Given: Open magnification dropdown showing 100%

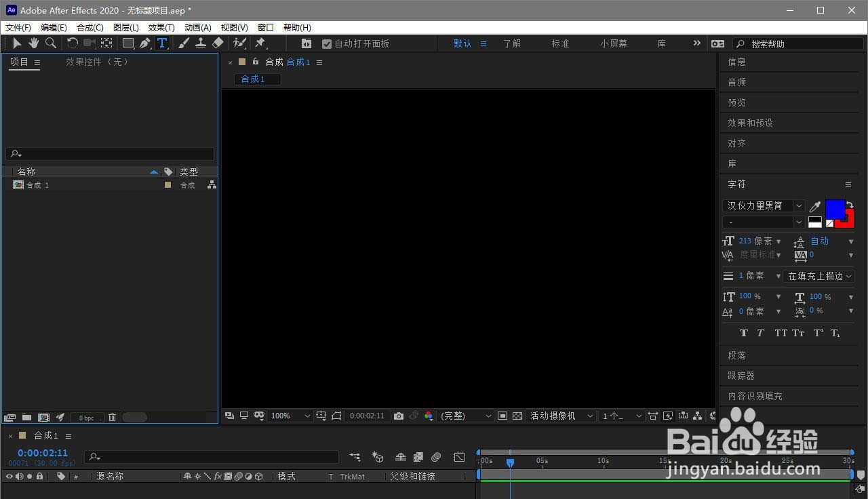Looking at the screenshot, I should click(290, 416).
